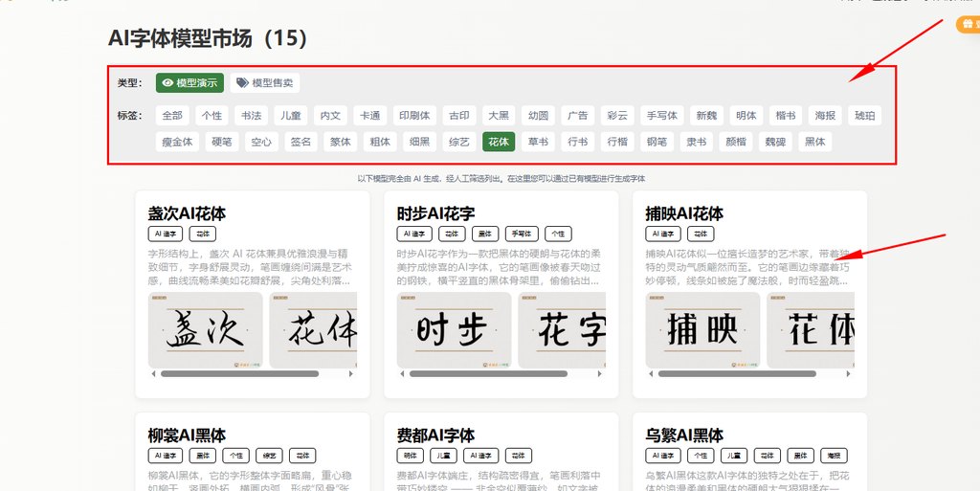Pick the 楷书 tag

click(786, 116)
